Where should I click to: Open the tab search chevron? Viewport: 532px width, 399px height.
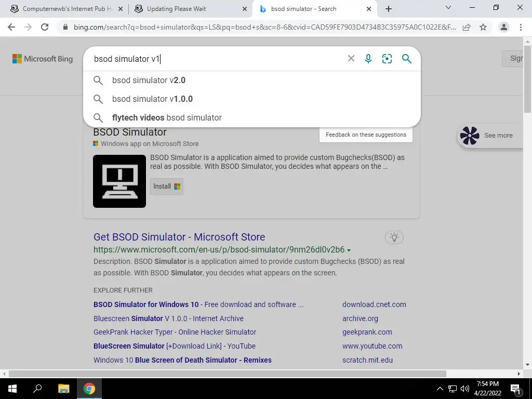point(448,7)
